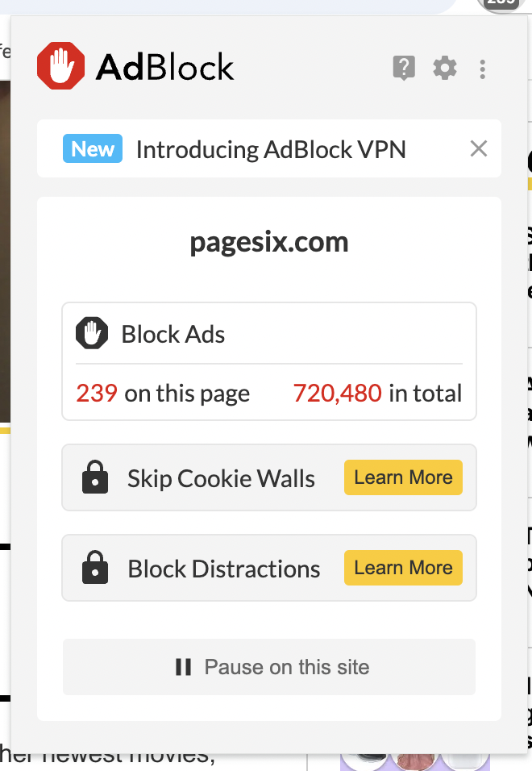Click the lock icon beside Skip Cookie Walls
The image size is (532, 771).
pyautogui.click(x=95, y=478)
